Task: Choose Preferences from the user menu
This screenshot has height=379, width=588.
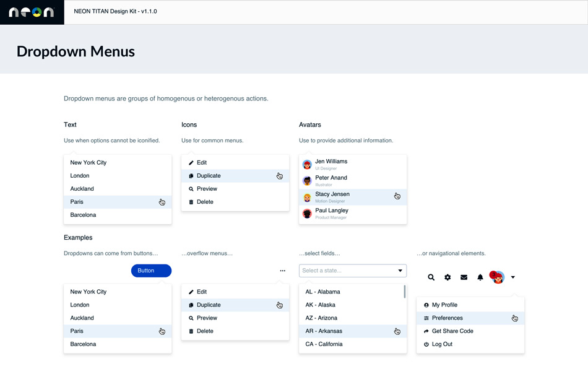Action: point(447,318)
